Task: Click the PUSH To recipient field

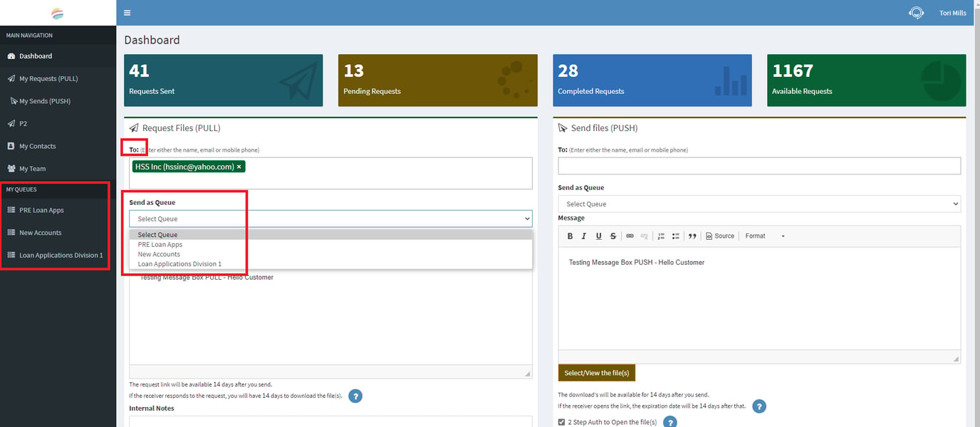Action: coord(759,166)
